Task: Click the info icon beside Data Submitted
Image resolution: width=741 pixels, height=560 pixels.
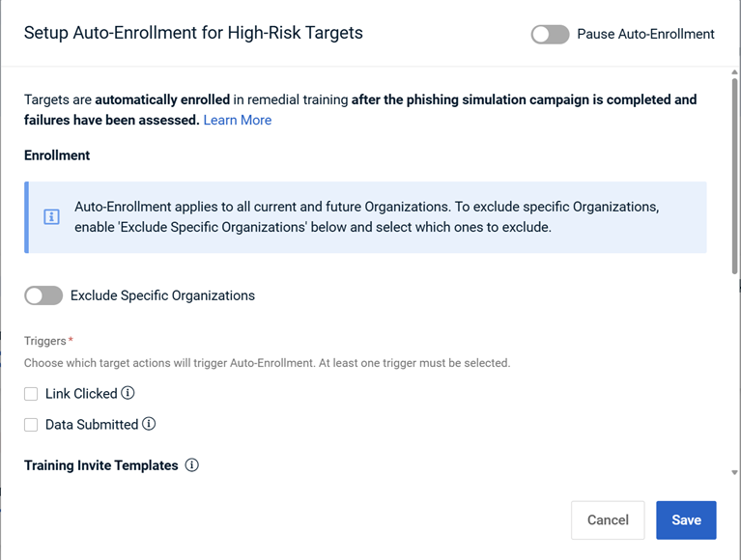Action: (x=149, y=424)
